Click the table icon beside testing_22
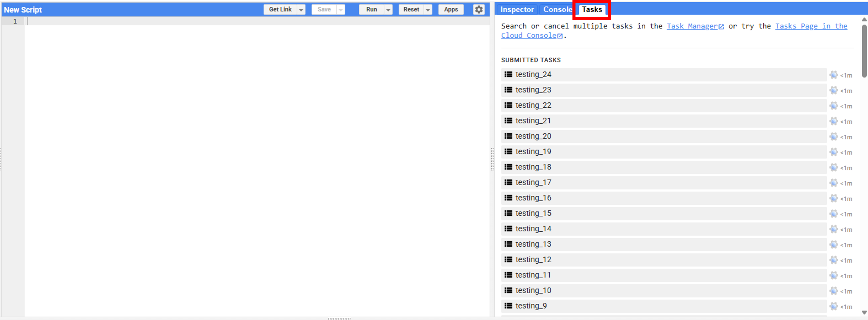Image resolution: width=868 pixels, height=320 pixels. 508,105
